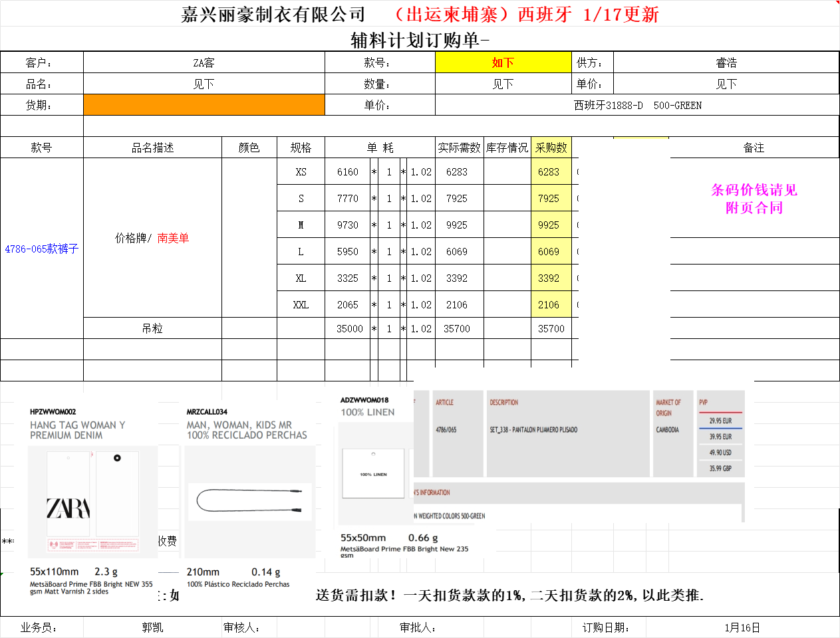The width and height of the screenshot is (840, 638).
Task: Select the ZARA hang tag image
Action: [x=92, y=500]
